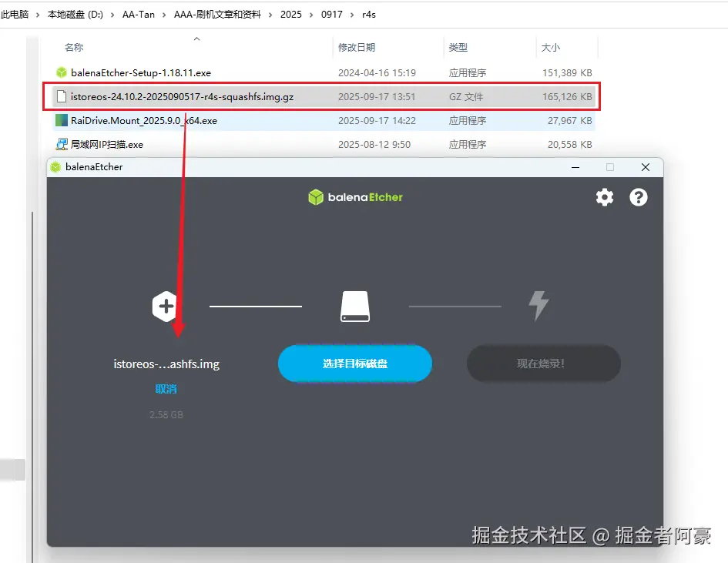Go to AA-Tan breadcrumb folder
Screen dimensions: 728x563
tap(139, 15)
